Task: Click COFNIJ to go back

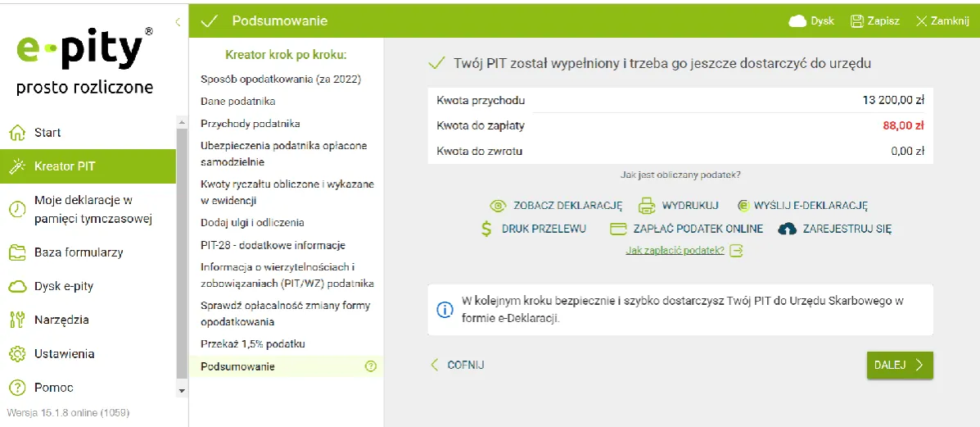Action: coord(458,366)
